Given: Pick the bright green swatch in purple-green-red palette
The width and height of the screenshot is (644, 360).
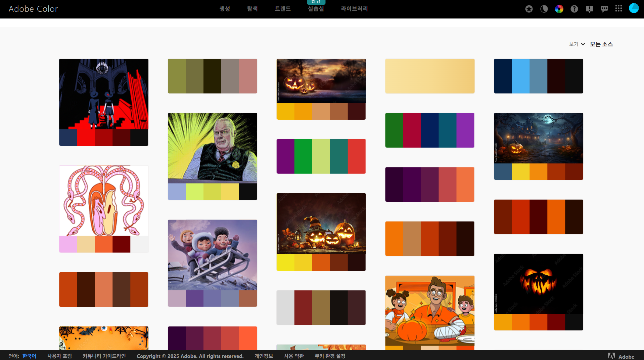Looking at the screenshot, I should (303, 156).
